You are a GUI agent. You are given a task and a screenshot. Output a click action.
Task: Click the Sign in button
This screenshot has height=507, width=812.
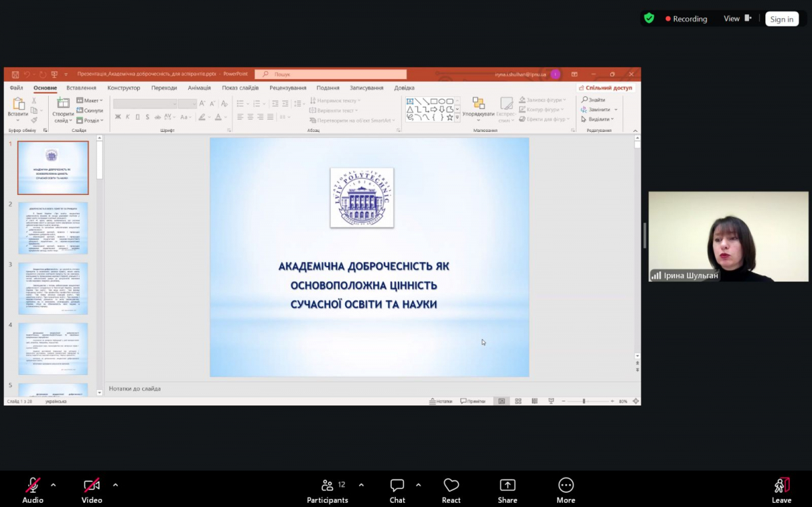tap(782, 19)
